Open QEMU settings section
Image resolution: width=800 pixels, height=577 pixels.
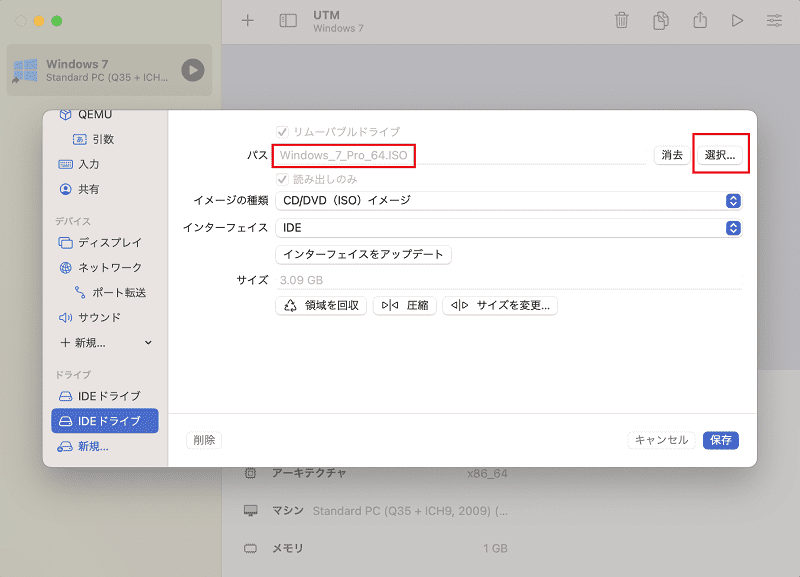pyautogui.click(x=85, y=114)
